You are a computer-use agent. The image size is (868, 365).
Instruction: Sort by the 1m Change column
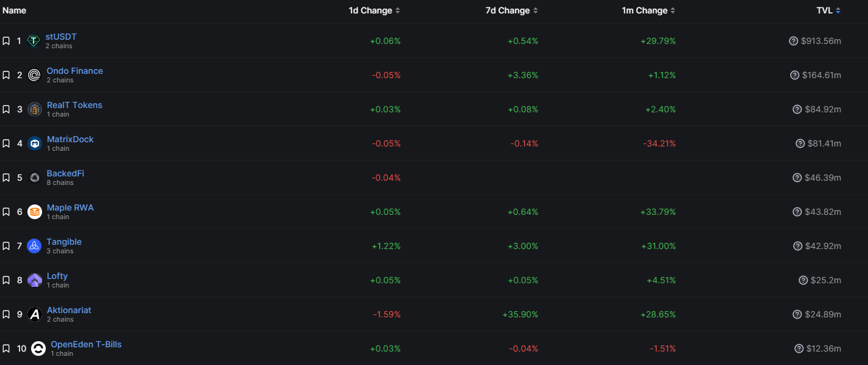[x=649, y=10]
